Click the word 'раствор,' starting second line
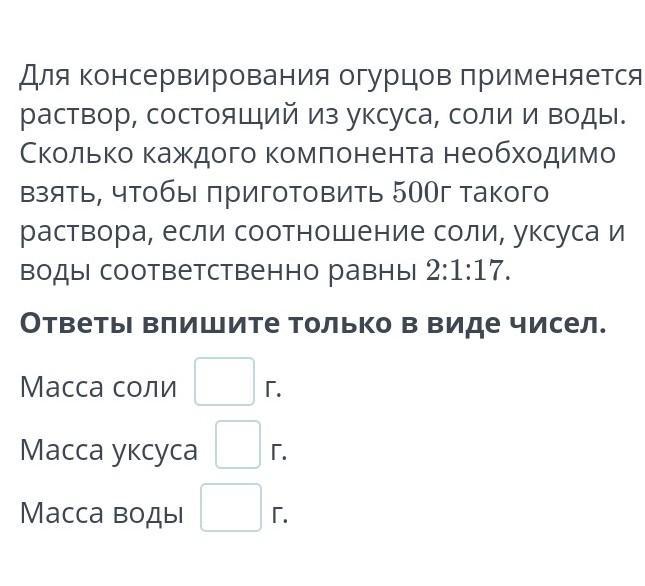 coord(77,114)
